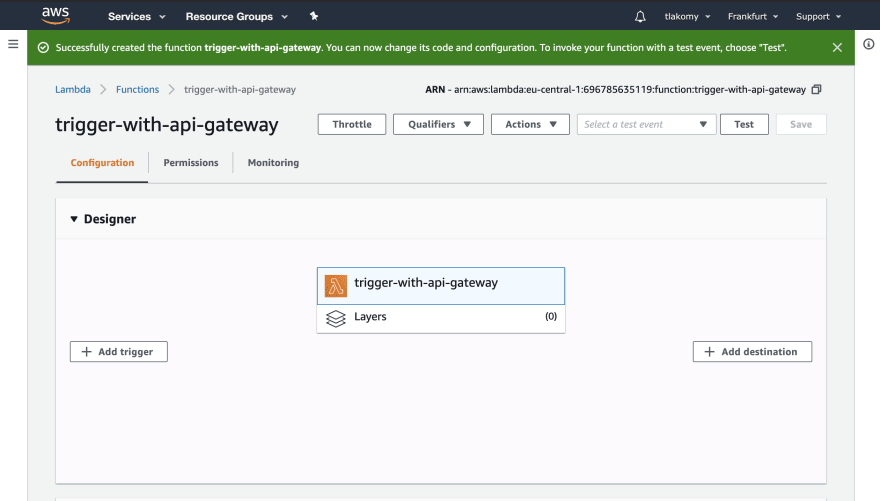880x501 pixels.
Task: Open the Support menu
Action: (x=818, y=16)
